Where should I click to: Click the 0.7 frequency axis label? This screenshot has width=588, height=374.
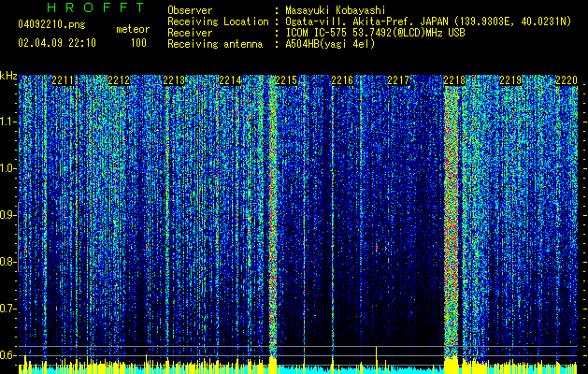pos(8,309)
